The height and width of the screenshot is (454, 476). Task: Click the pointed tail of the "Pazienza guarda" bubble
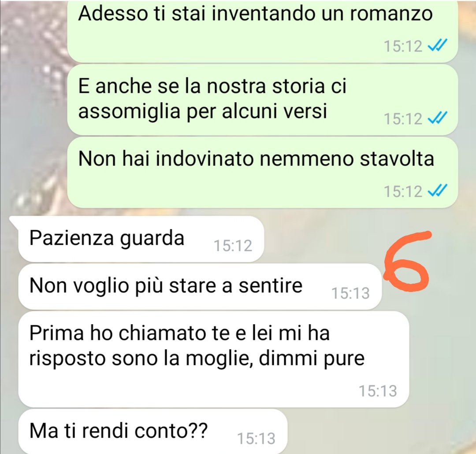coord(14,222)
